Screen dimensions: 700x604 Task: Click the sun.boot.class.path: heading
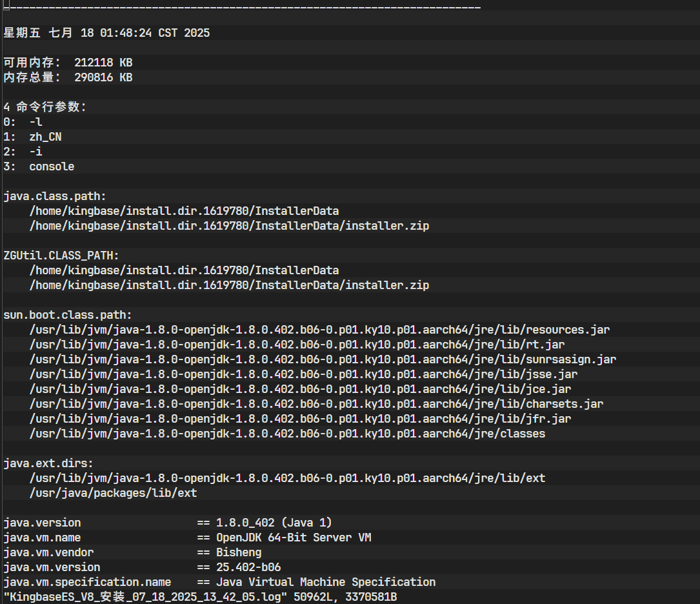click(x=67, y=315)
